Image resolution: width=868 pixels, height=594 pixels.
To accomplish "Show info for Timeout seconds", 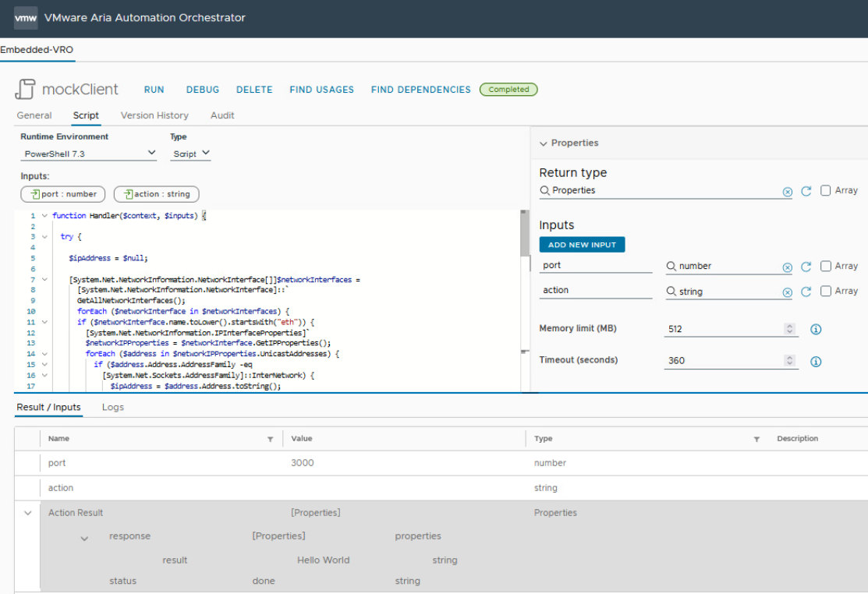I will 816,361.
